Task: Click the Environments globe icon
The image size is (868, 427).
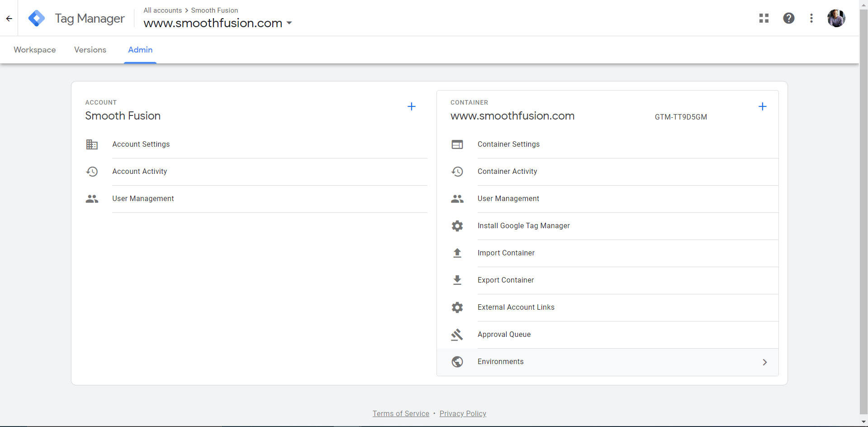Action: tap(457, 362)
